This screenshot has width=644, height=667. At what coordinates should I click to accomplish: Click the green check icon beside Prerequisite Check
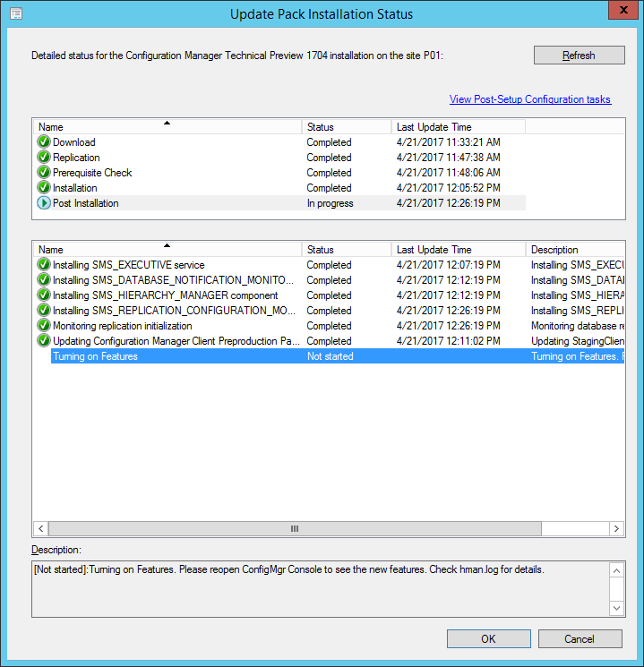[x=43, y=172]
